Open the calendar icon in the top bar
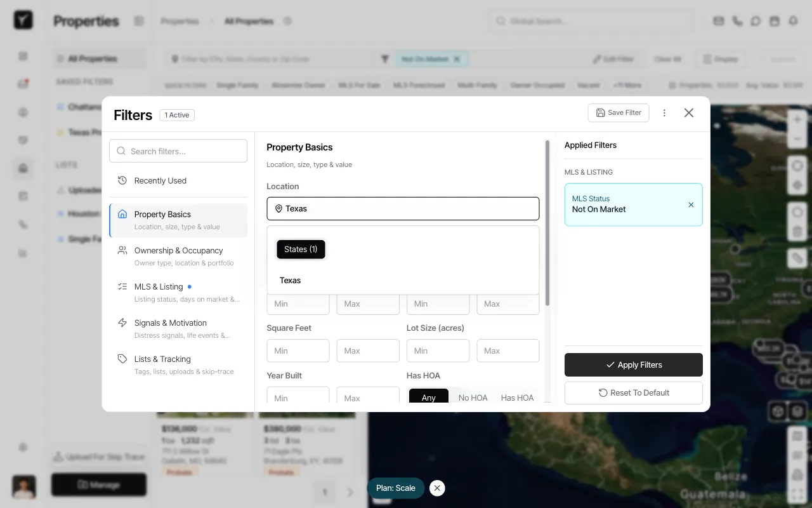812x508 pixels. point(775,21)
